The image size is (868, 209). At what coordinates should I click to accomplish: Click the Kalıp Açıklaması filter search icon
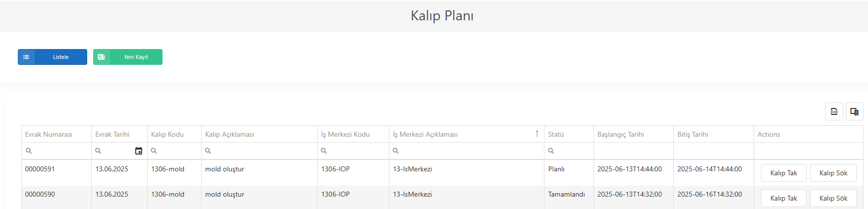(x=208, y=151)
